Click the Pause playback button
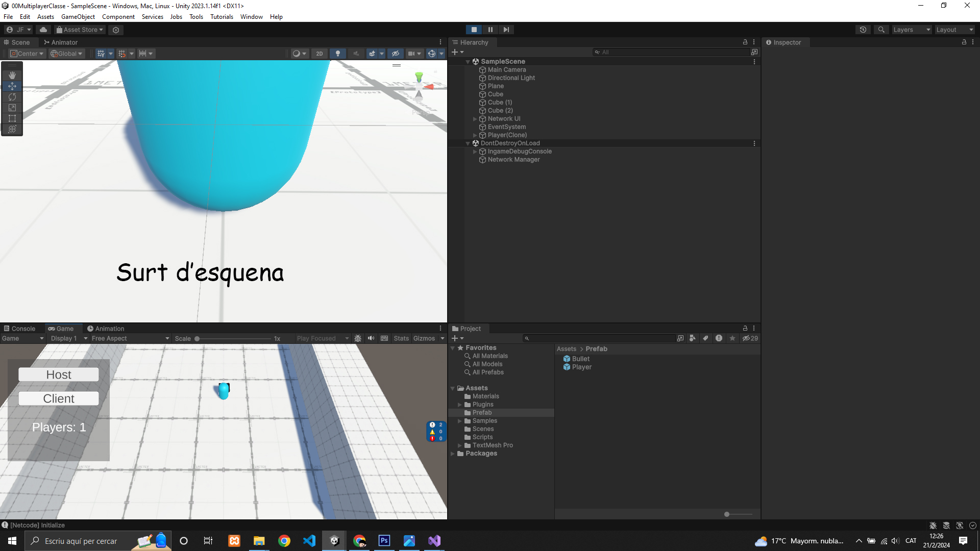This screenshot has height=551, width=980. (490, 30)
